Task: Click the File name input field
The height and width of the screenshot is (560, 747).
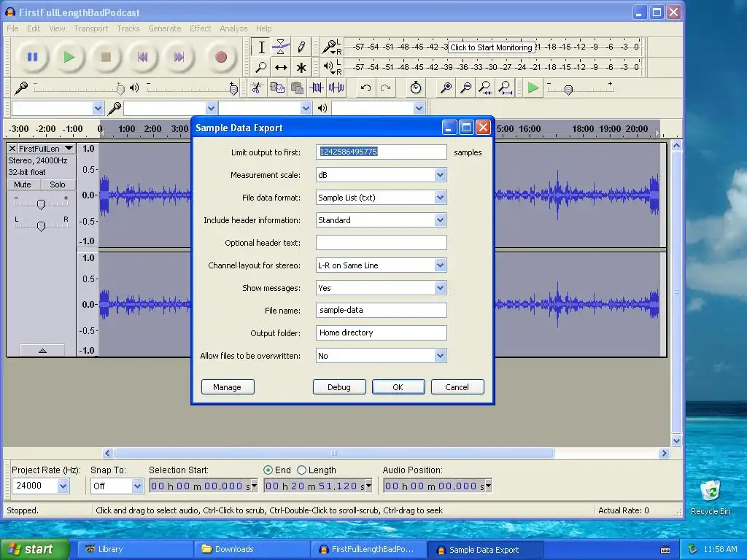Action: click(381, 310)
